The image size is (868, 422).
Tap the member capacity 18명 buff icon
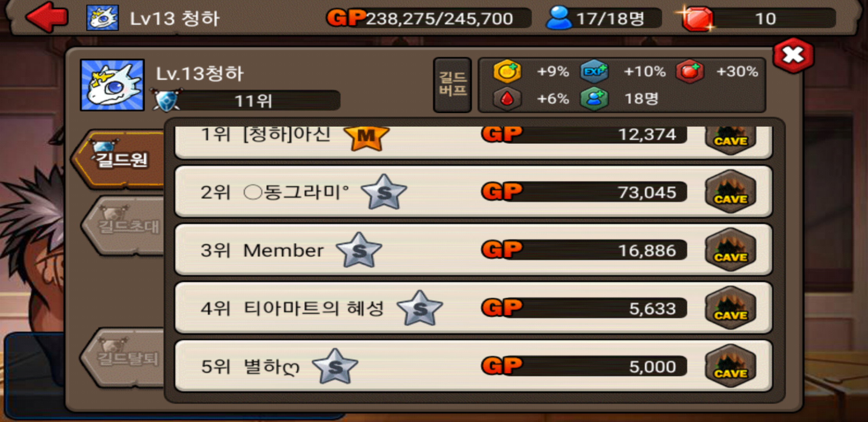(594, 99)
